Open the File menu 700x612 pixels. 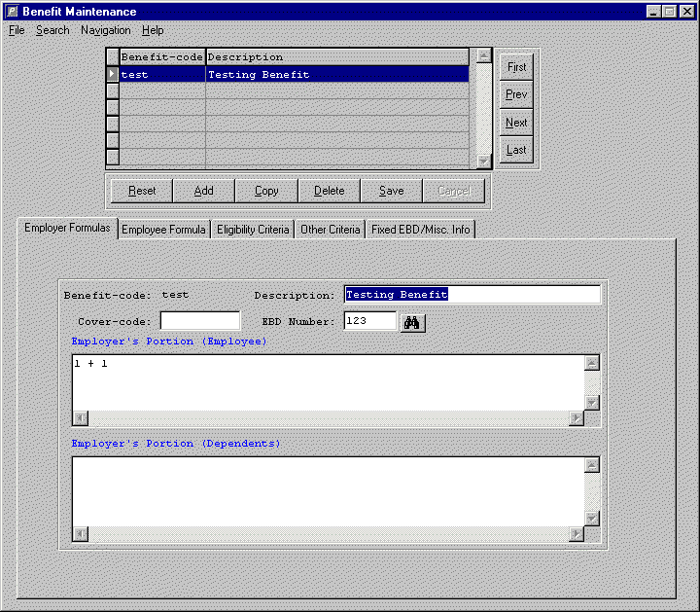point(17,30)
